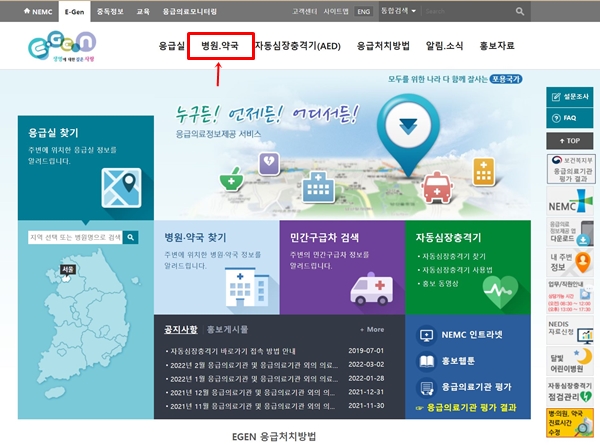The width and height of the screenshot is (600, 445).
Task: Open 홍보 동영상 link
Action: tap(440, 284)
